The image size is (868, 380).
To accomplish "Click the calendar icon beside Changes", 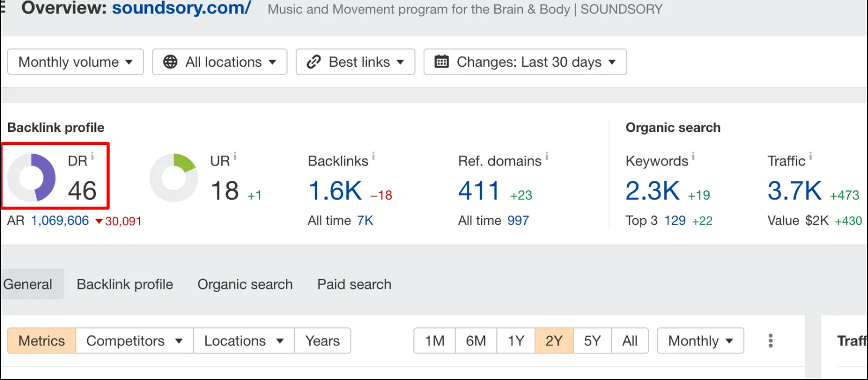I will coord(442,61).
